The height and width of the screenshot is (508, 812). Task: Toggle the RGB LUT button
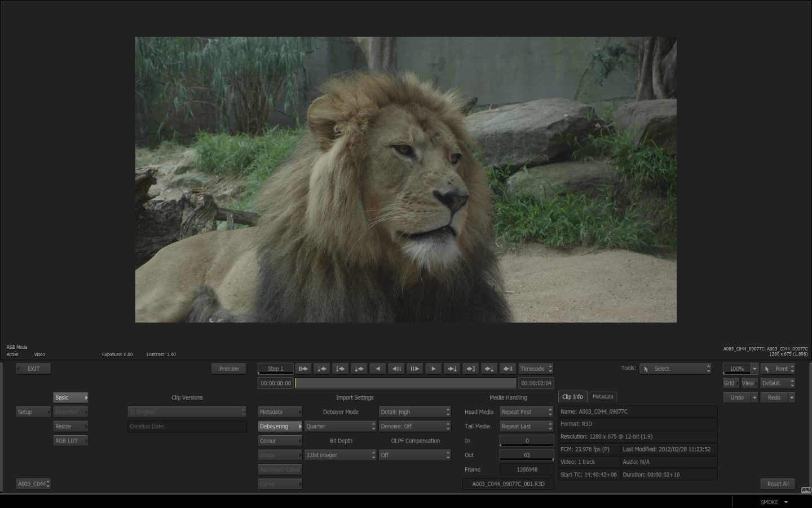tap(70, 441)
